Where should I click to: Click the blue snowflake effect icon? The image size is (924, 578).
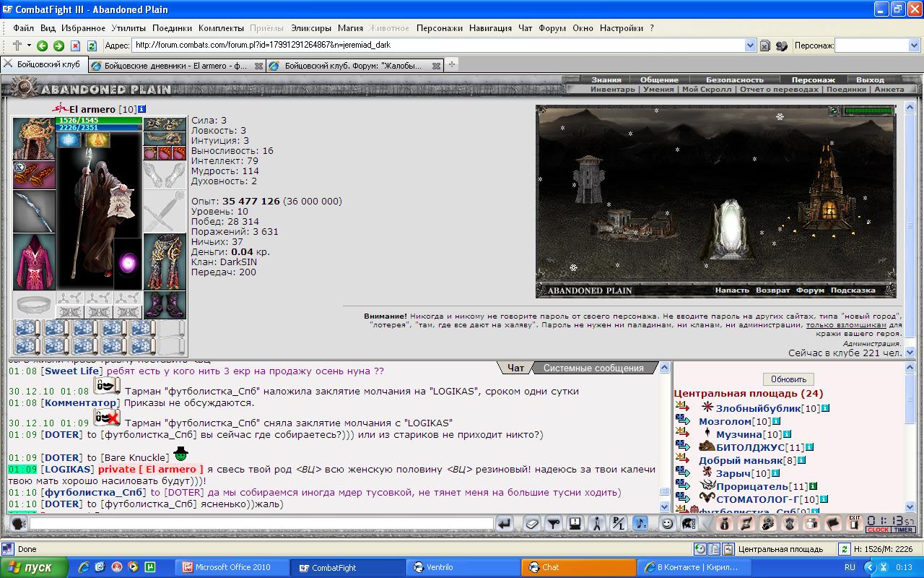pyautogui.click(x=69, y=140)
